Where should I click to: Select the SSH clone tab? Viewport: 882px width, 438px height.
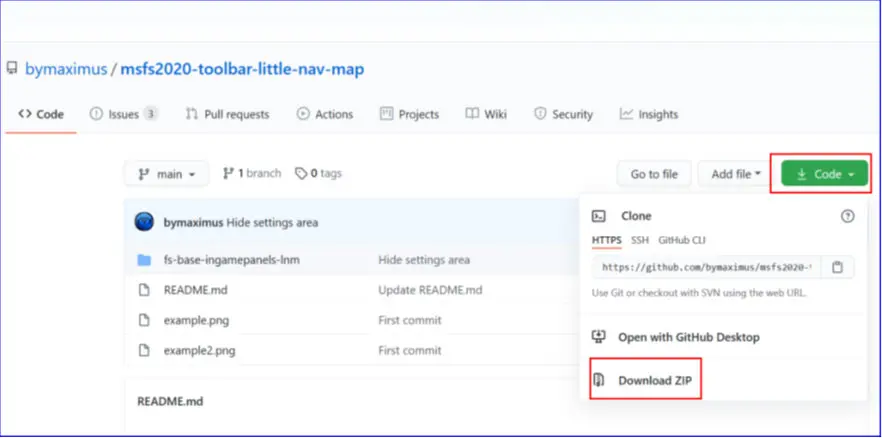[640, 241]
